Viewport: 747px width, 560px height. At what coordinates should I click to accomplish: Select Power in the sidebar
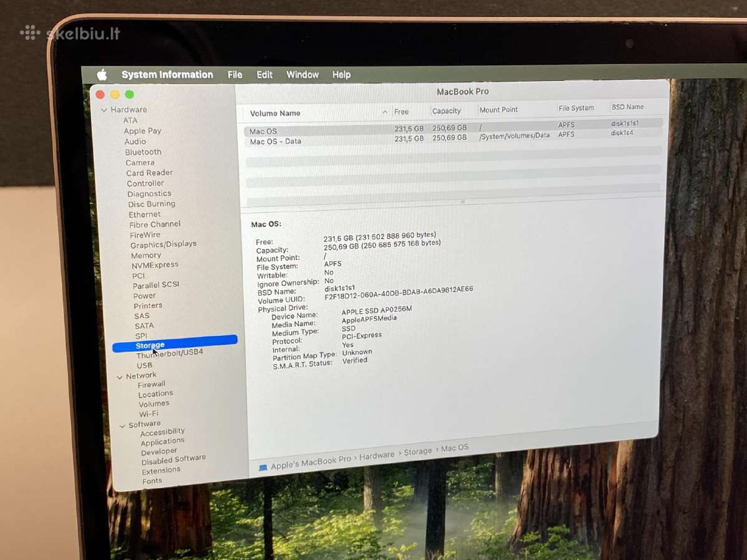click(144, 296)
